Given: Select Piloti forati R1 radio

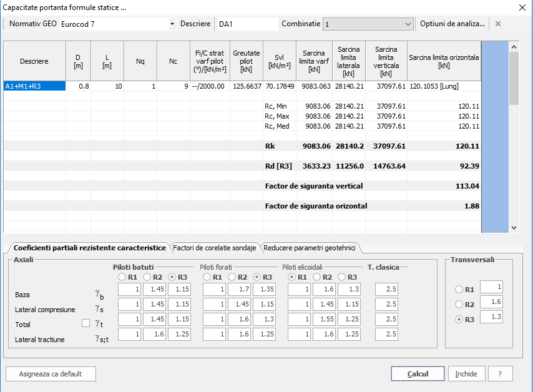Looking at the screenshot, I should click(x=207, y=277).
